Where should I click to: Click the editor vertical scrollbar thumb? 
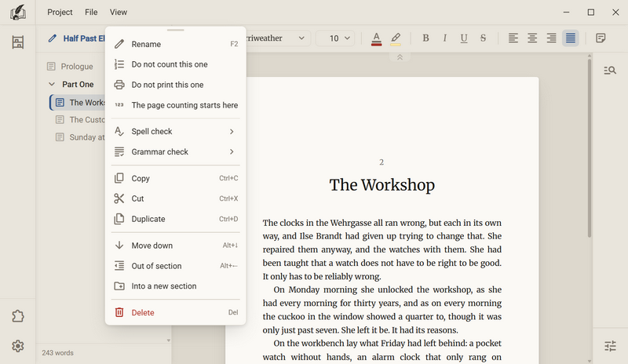(x=590, y=148)
